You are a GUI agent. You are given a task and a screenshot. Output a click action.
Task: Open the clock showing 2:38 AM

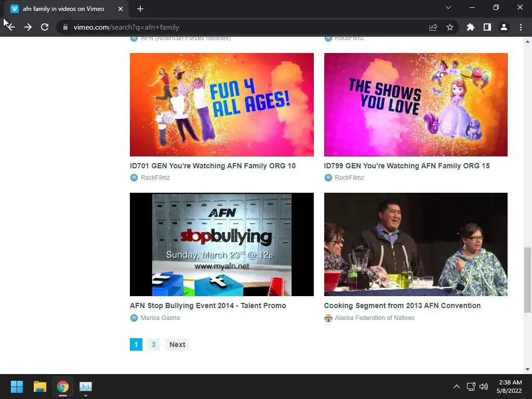tap(509, 387)
